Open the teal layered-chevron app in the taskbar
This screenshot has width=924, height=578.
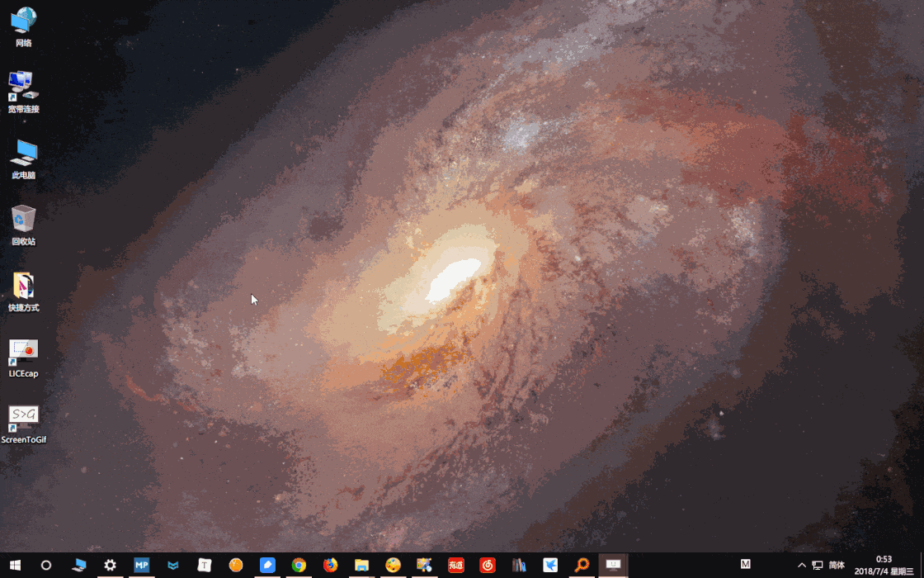click(172, 565)
